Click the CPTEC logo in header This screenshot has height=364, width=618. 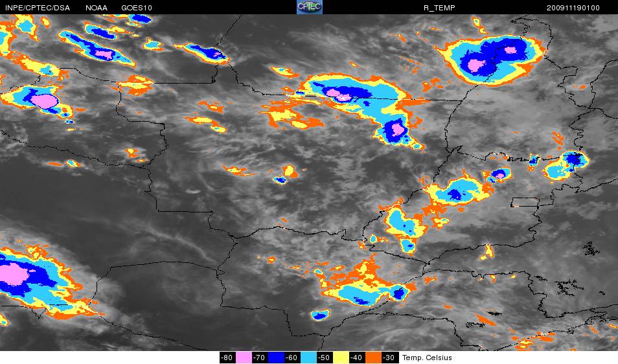pyautogui.click(x=310, y=7)
